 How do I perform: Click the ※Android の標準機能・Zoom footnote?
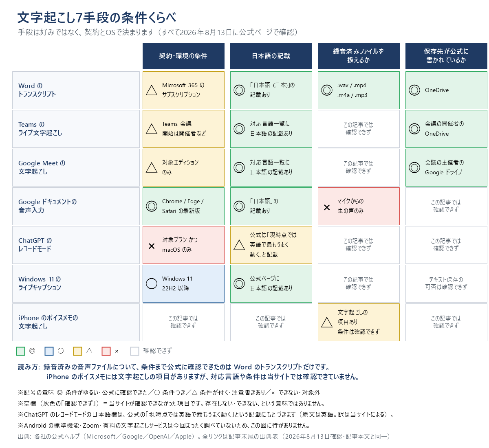pos(164,426)
